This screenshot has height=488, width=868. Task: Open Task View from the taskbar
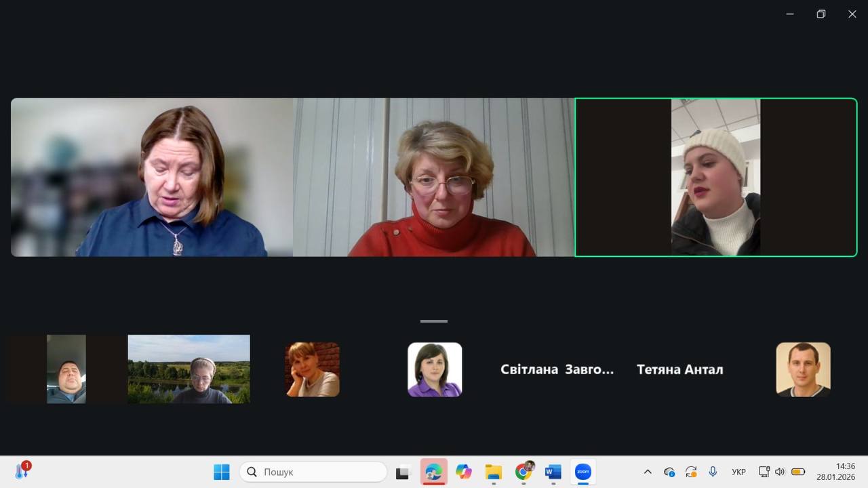[x=403, y=472]
